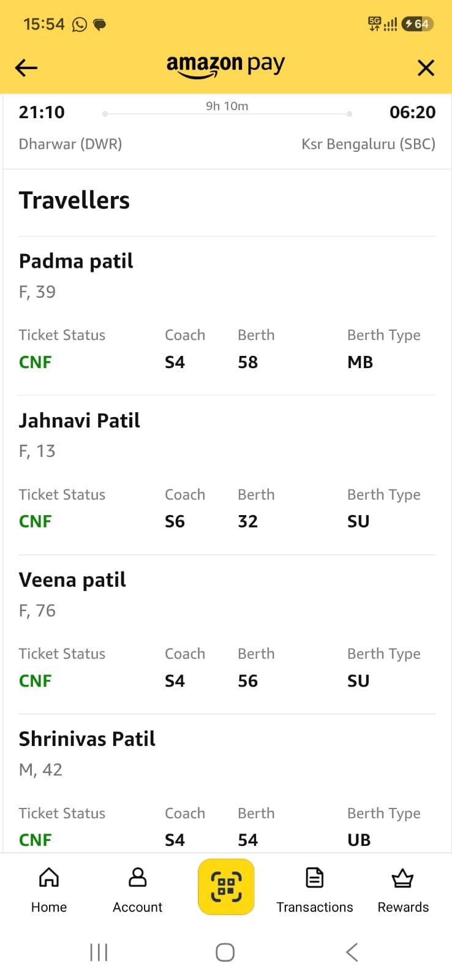Screen dimensions: 452x980
Task: Switch to the Transactions tab
Action: pyautogui.click(x=314, y=890)
